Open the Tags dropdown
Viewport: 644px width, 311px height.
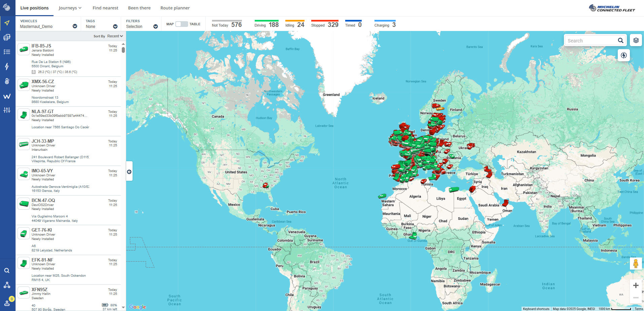pos(115,26)
